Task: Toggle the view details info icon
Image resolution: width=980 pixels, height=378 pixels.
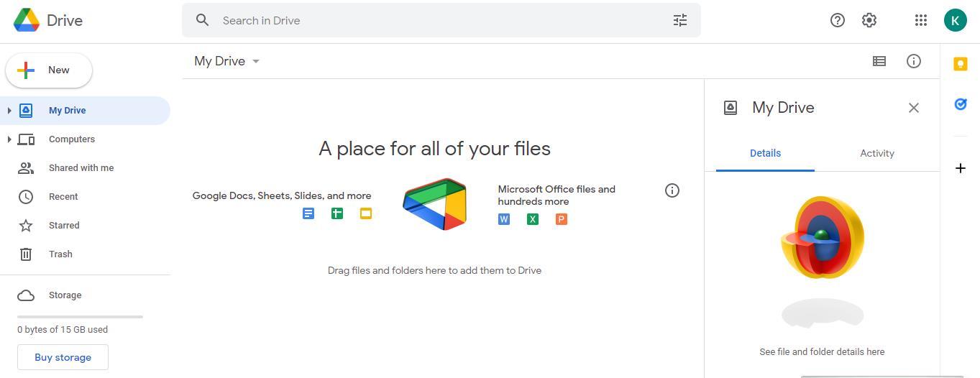Action: (914, 61)
